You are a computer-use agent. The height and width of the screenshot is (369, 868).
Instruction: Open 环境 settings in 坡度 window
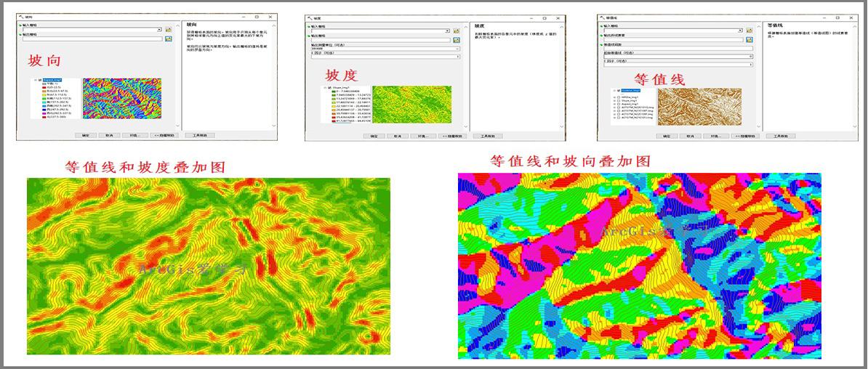(423, 136)
